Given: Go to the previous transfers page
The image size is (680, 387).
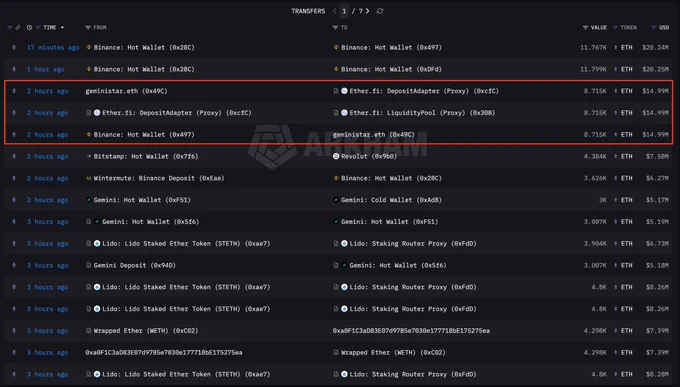Looking at the screenshot, I should [334, 11].
